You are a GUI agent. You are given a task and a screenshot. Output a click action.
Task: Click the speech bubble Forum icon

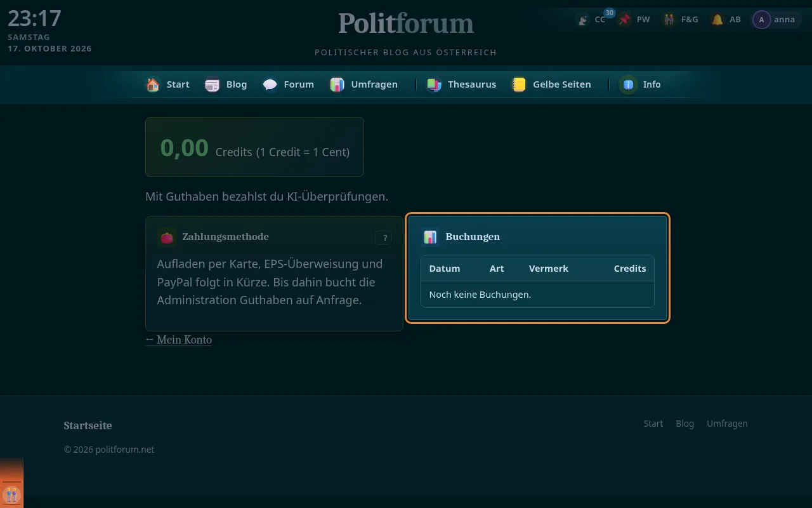(x=270, y=84)
